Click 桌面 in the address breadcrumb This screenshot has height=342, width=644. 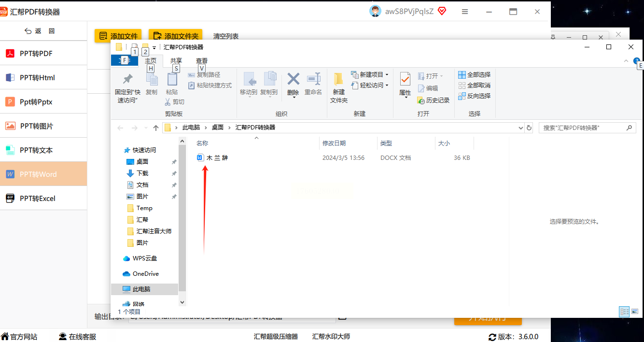click(218, 128)
